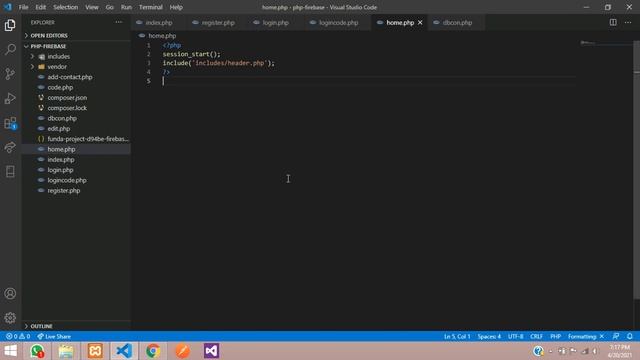Screen dimensions: 640x360
Task: Click the feedback icon in status bar
Action: [616, 336]
